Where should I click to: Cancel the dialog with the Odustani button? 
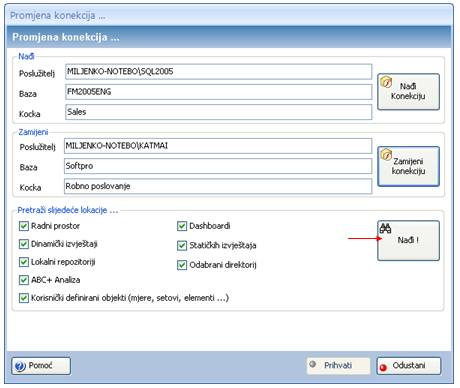(x=409, y=366)
